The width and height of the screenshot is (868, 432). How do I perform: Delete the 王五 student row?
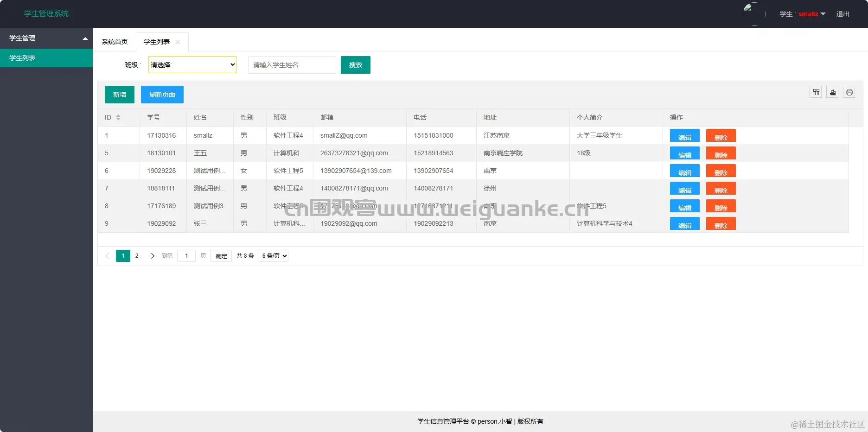[x=721, y=153]
